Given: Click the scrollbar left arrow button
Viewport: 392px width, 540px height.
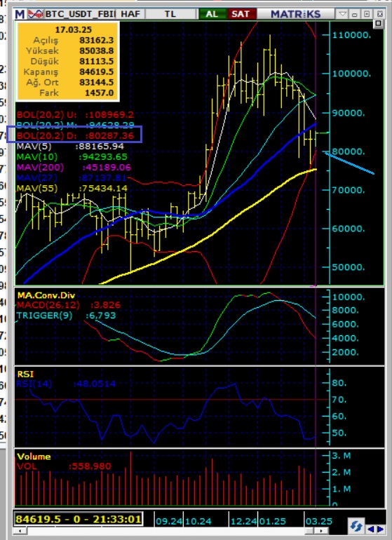Looking at the screenshot, I should pos(20,530).
